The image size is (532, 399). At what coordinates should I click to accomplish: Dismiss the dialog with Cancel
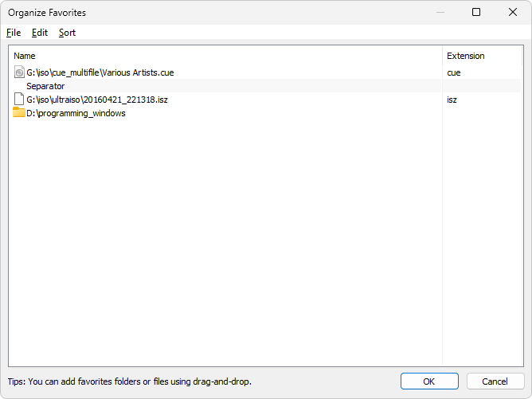[495, 381]
